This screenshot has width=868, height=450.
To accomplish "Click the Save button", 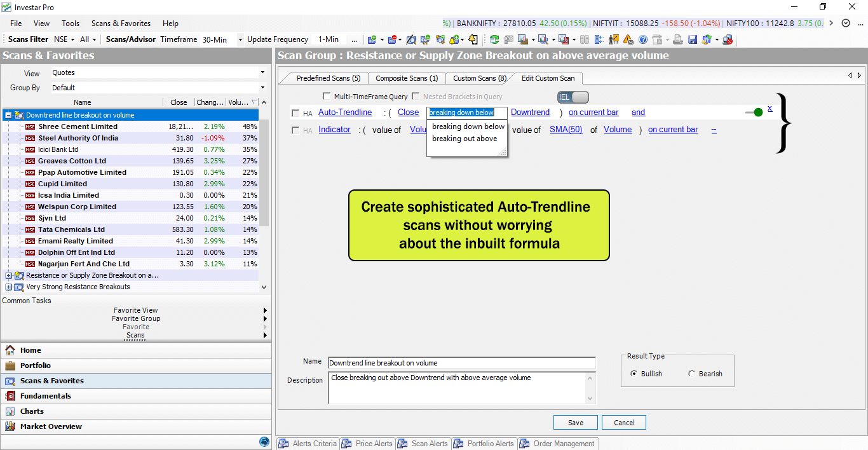I will click(575, 423).
